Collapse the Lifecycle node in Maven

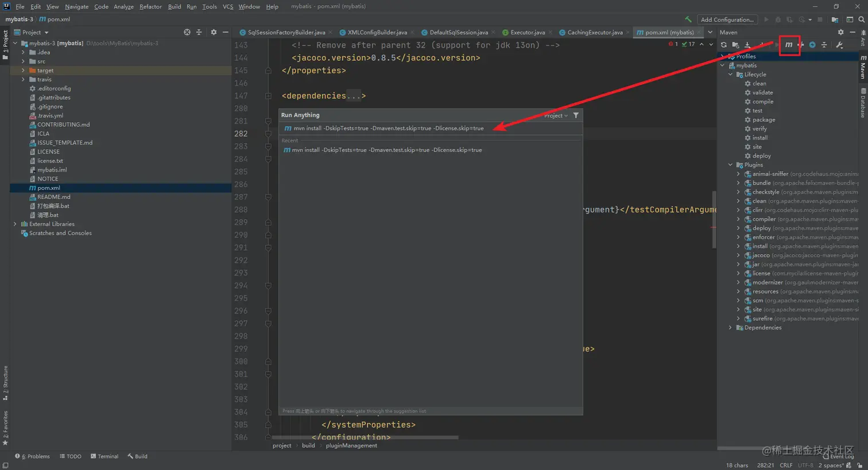pos(731,75)
